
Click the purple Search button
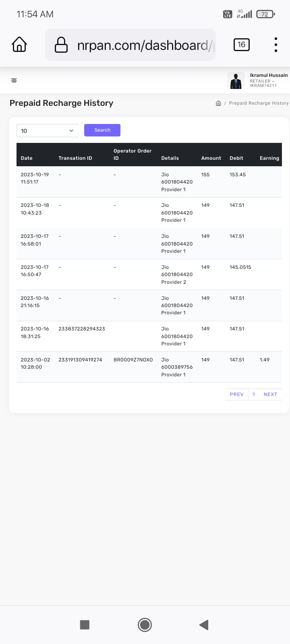point(102,130)
